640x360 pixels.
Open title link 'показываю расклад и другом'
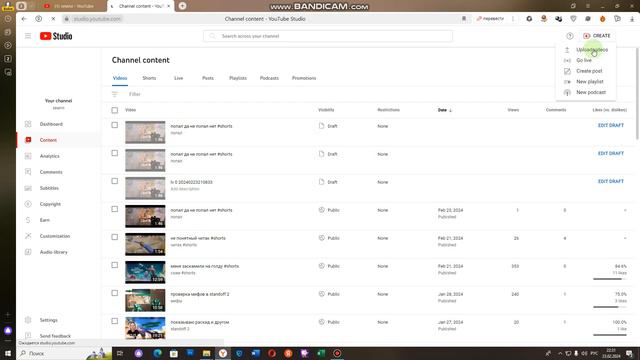pos(200,322)
